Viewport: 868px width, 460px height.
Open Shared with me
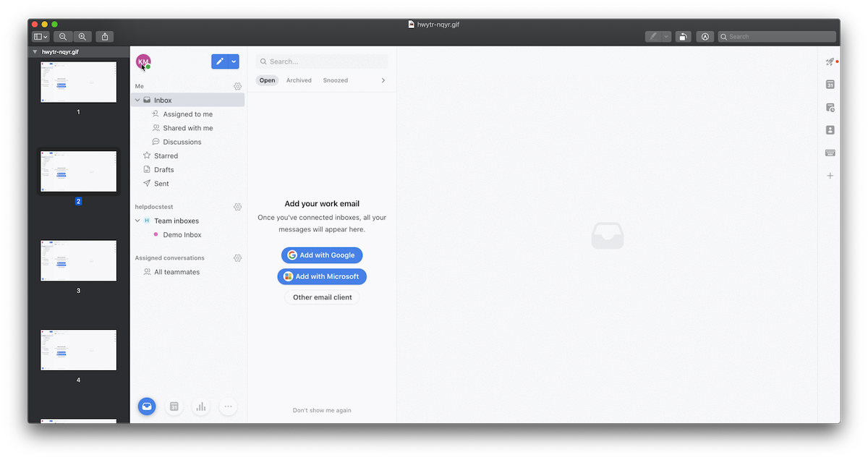188,128
